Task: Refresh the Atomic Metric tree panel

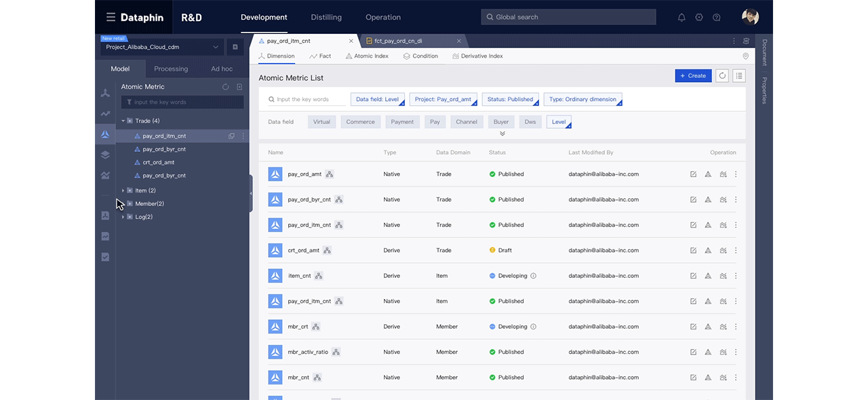Action: (x=226, y=87)
